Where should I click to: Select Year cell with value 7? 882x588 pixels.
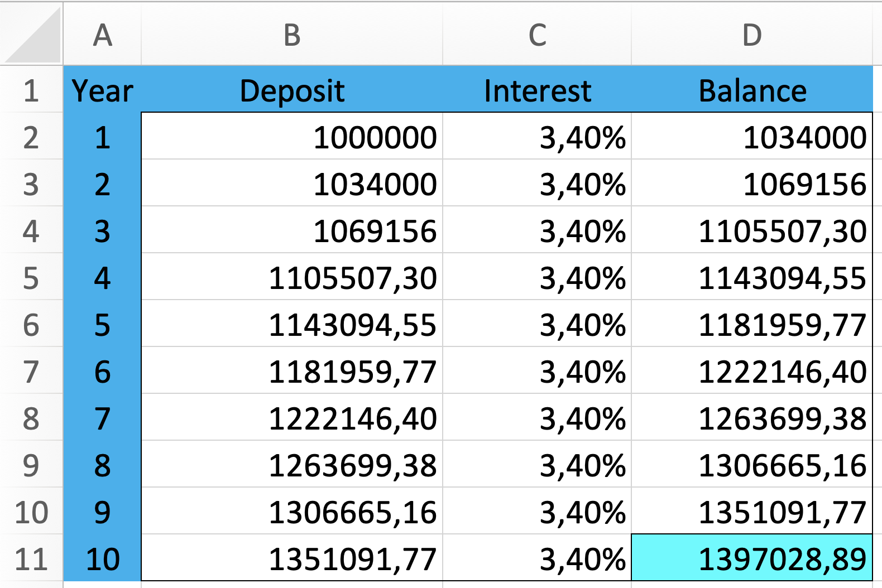coord(102,417)
